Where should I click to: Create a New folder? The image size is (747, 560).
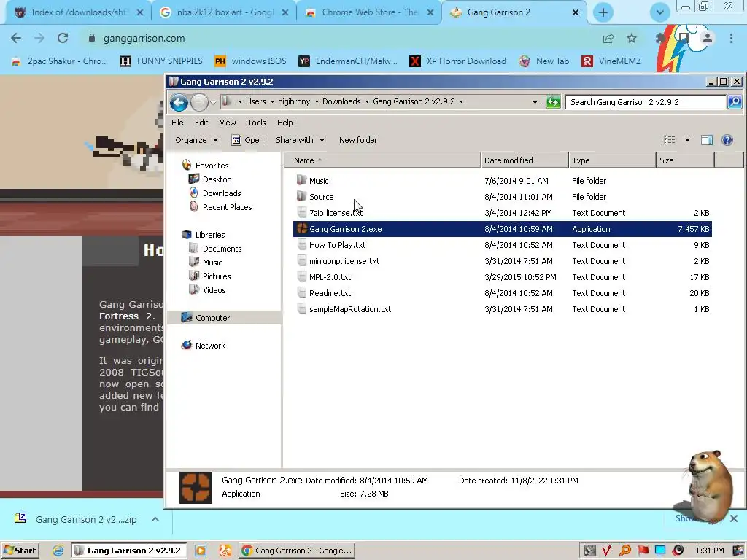point(357,140)
